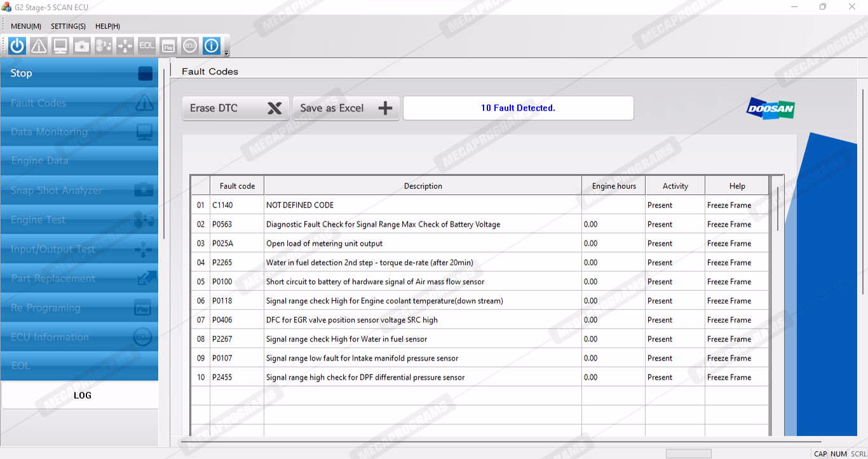Select fault code P0563 cell
Screen dimensions: 868x459
[237, 224]
